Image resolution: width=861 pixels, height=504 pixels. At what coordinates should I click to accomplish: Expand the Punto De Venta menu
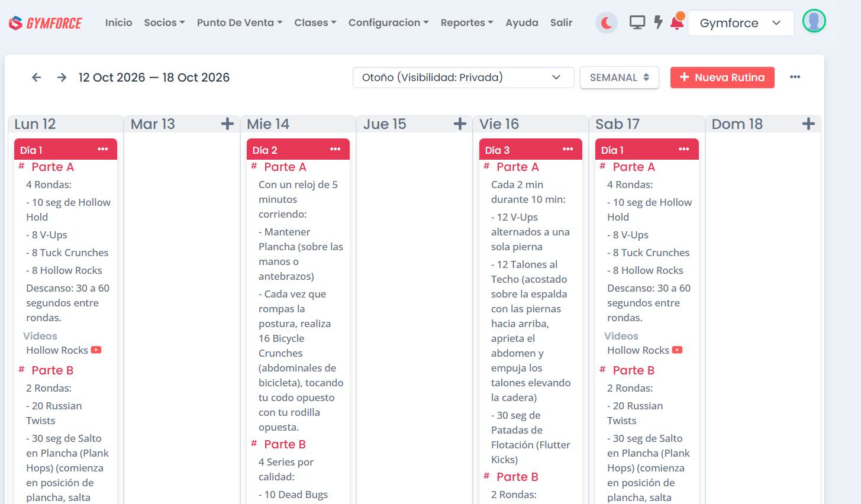(240, 22)
